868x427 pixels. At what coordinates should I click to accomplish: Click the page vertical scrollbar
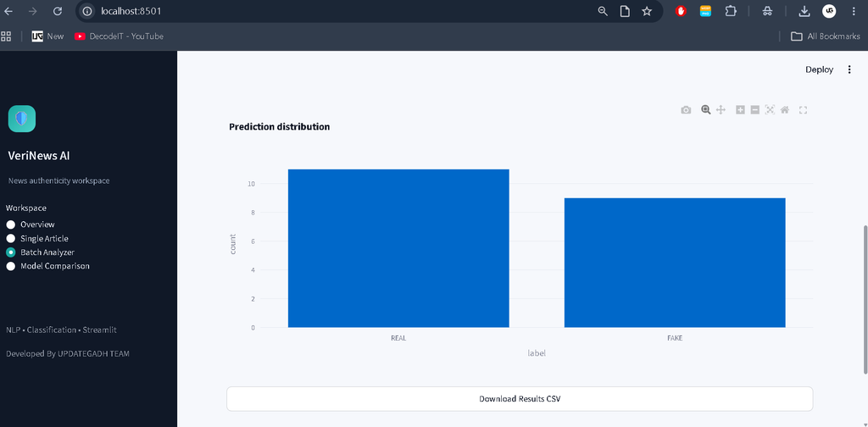tap(865, 299)
